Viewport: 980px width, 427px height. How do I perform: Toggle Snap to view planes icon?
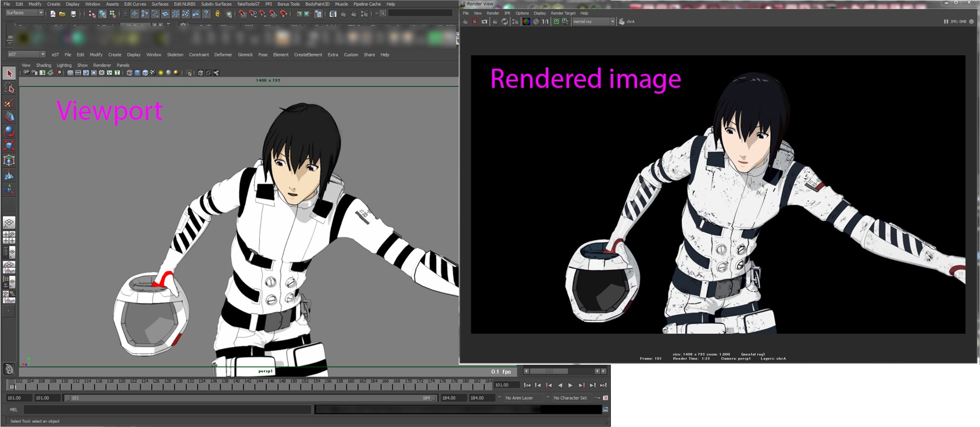click(273, 13)
